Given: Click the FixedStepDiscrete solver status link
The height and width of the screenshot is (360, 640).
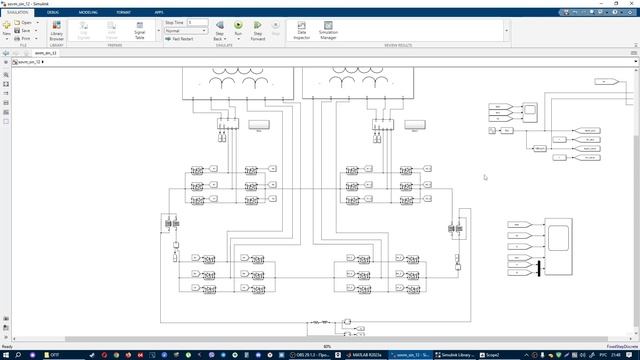Looking at the screenshot, I should tap(622, 347).
